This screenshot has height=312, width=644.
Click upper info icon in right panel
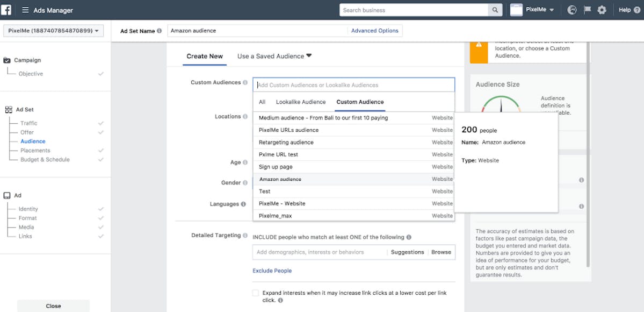582,180
